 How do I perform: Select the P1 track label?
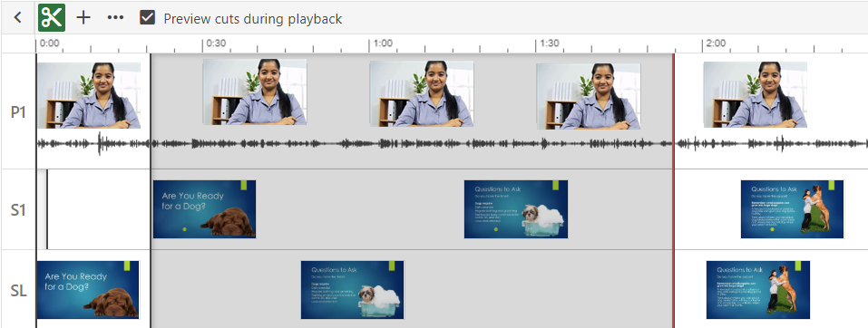click(x=19, y=112)
